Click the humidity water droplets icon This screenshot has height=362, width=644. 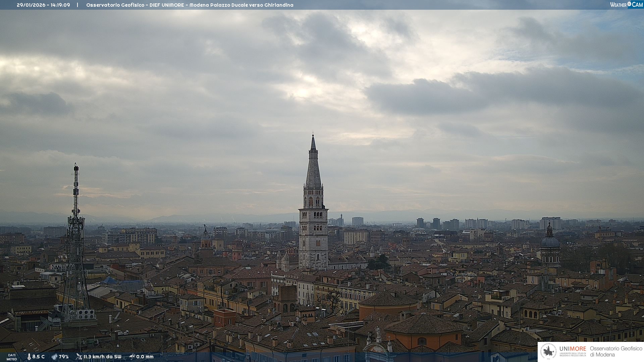(54, 357)
